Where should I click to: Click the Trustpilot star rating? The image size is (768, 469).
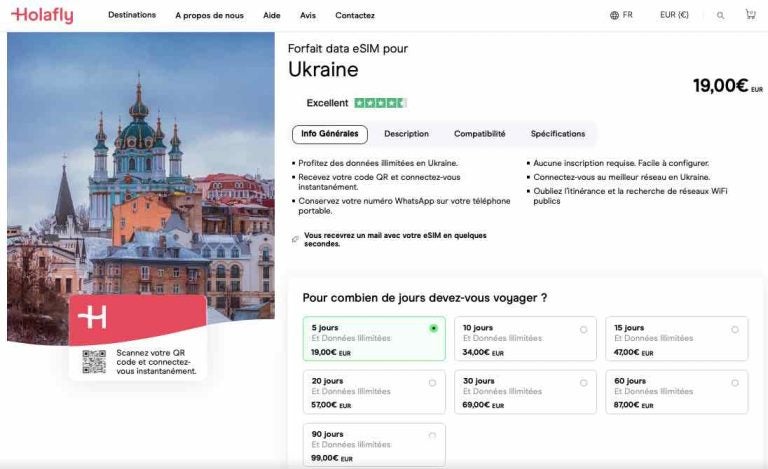click(x=380, y=103)
